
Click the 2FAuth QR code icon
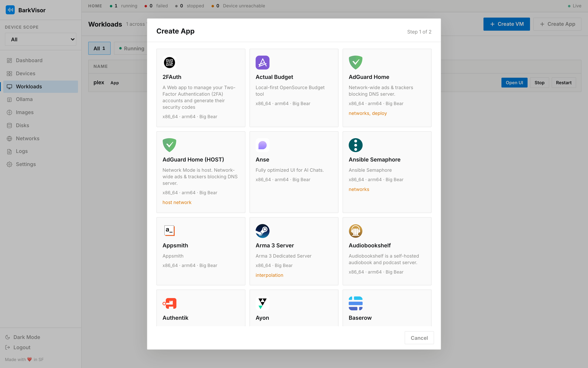coord(169,63)
